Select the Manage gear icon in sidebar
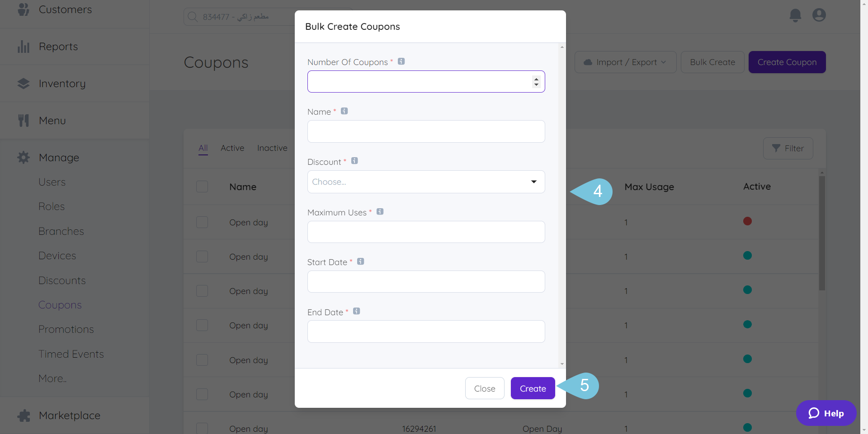Image resolution: width=868 pixels, height=434 pixels. 24,157
